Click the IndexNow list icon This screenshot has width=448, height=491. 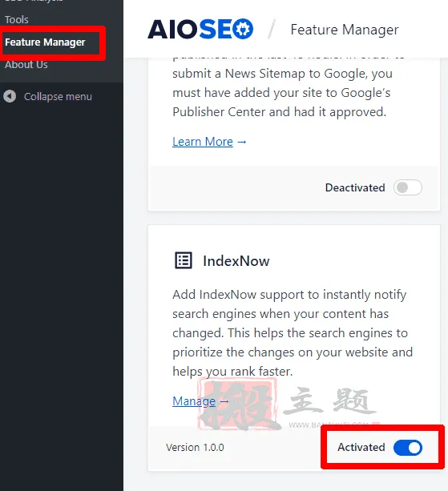tap(184, 260)
